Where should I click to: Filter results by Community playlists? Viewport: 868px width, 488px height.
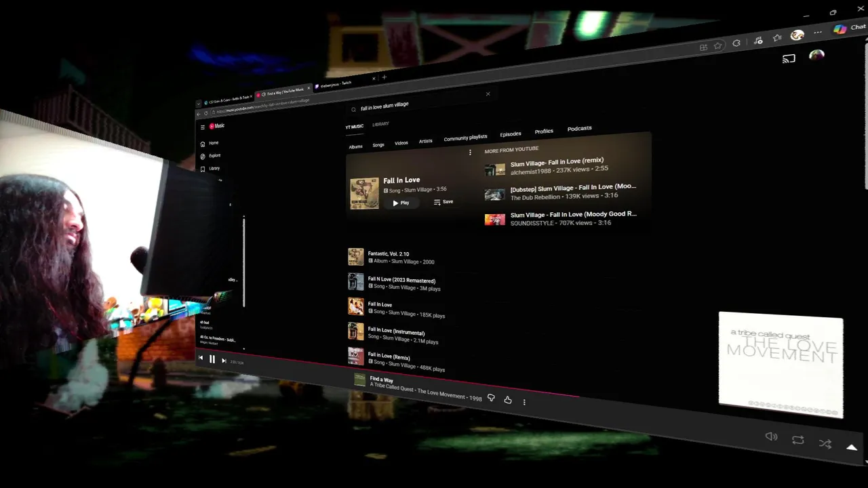coord(466,138)
